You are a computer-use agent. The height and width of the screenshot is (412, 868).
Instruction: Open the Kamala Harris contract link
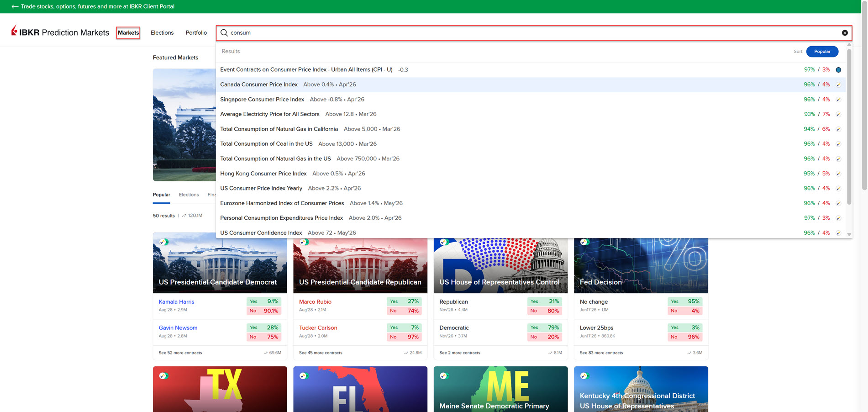coord(177,302)
